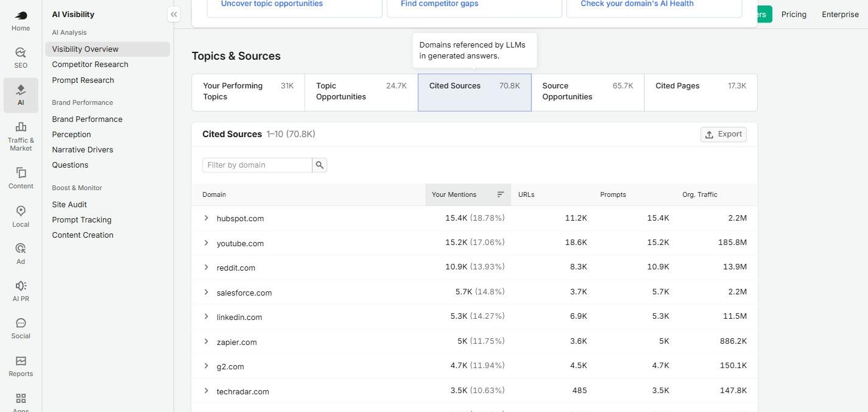This screenshot has height=412, width=868.
Task: Switch to Source Opportunities tab
Action: point(588,92)
